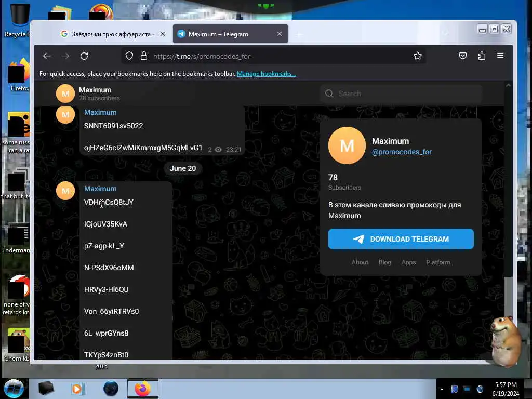The width and height of the screenshot is (532, 399).
Task: Open the Platform footer link
Action: click(438, 262)
